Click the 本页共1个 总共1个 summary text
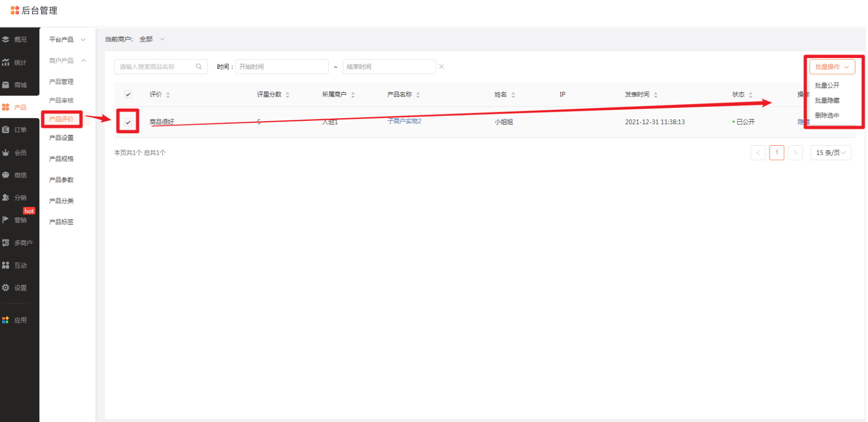 pos(140,152)
